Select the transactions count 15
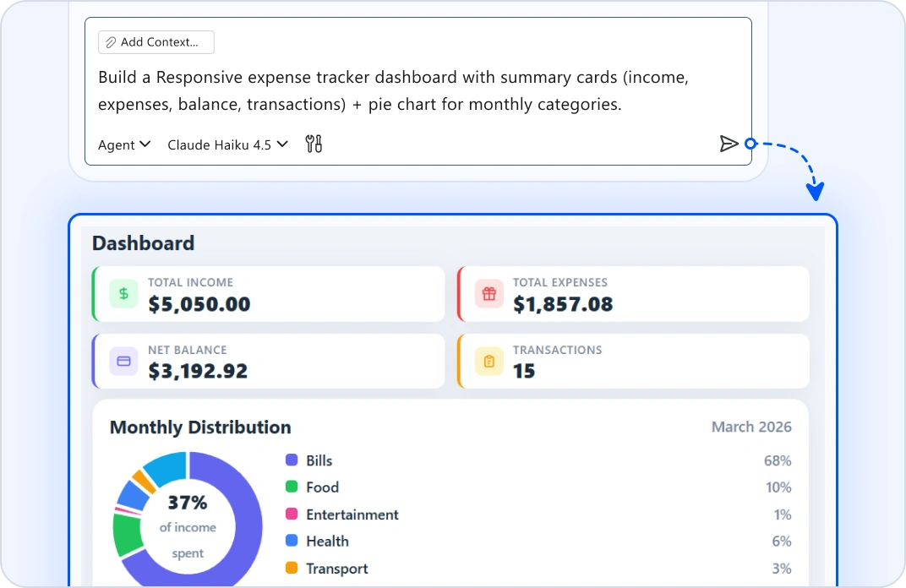906x588 pixels. (x=524, y=371)
